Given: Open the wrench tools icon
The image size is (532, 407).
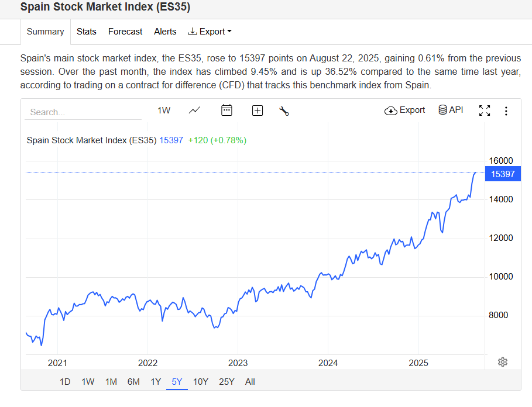Looking at the screenshot, I should 284,111.
